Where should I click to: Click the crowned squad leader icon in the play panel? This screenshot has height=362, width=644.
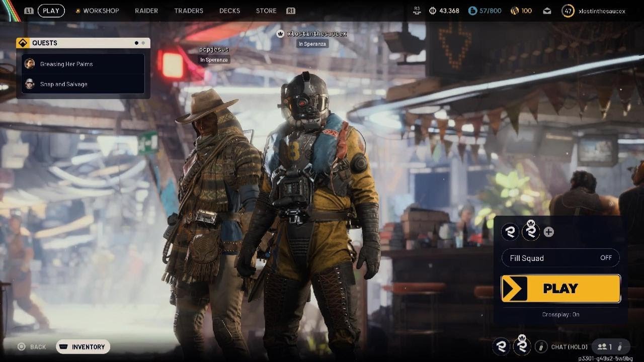click(531, 231)
